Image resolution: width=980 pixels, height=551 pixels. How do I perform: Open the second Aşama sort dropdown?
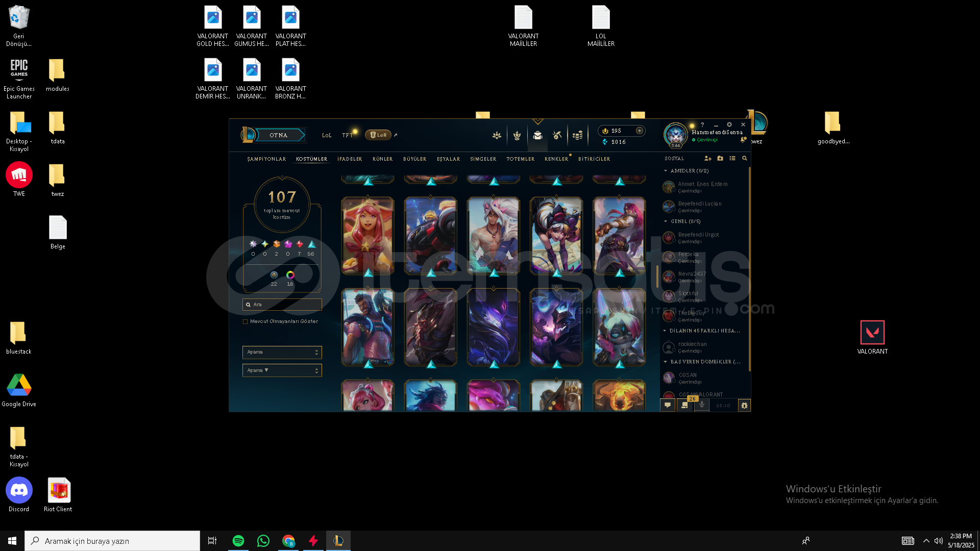282,370
